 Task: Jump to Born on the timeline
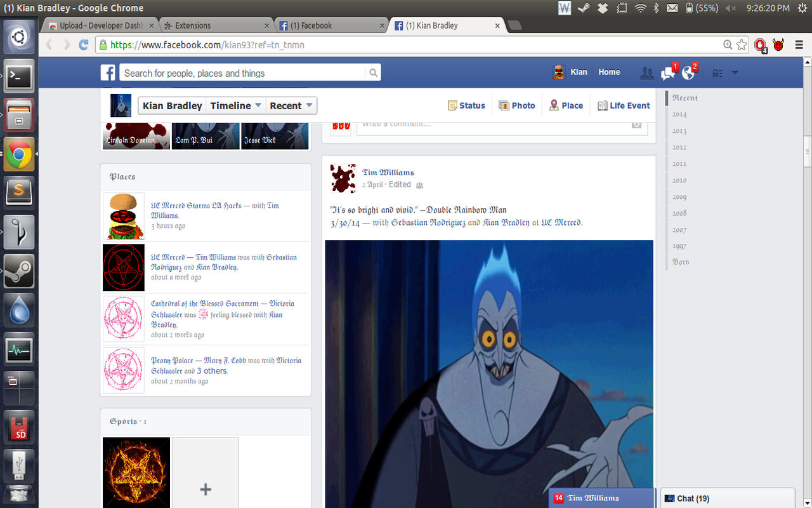click(x=681, y=262)
